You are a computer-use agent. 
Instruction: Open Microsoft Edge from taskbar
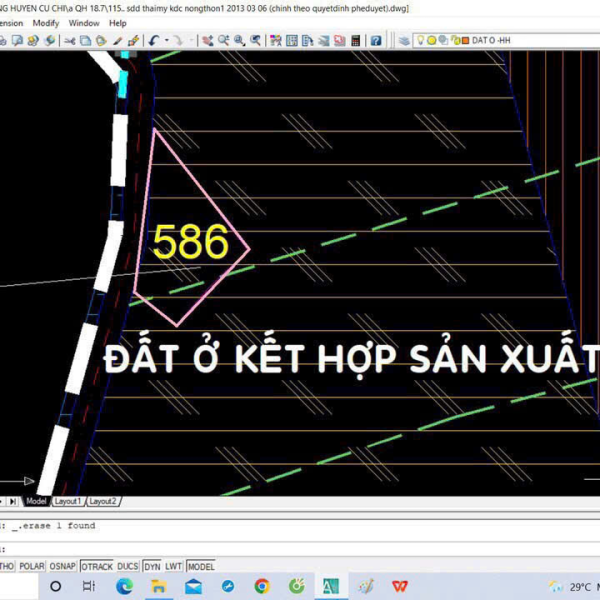[124, 586]
